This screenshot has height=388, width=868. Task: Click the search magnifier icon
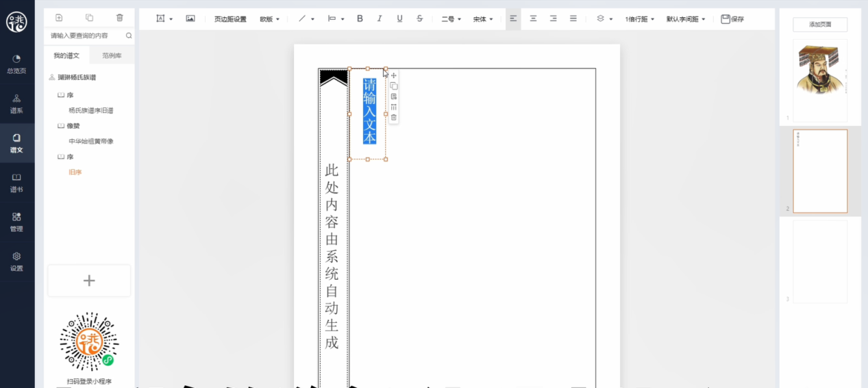(129, 36)
